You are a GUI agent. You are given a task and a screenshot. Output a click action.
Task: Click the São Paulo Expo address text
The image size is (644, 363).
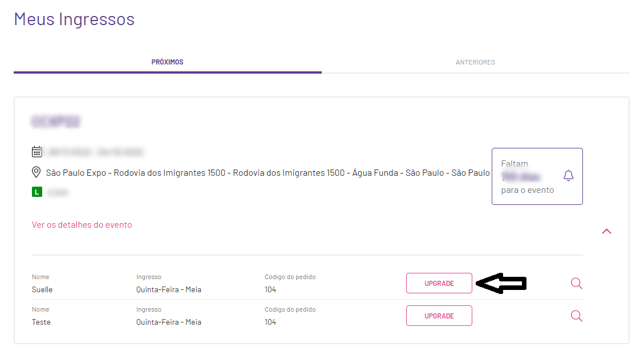tap(268, 173)
